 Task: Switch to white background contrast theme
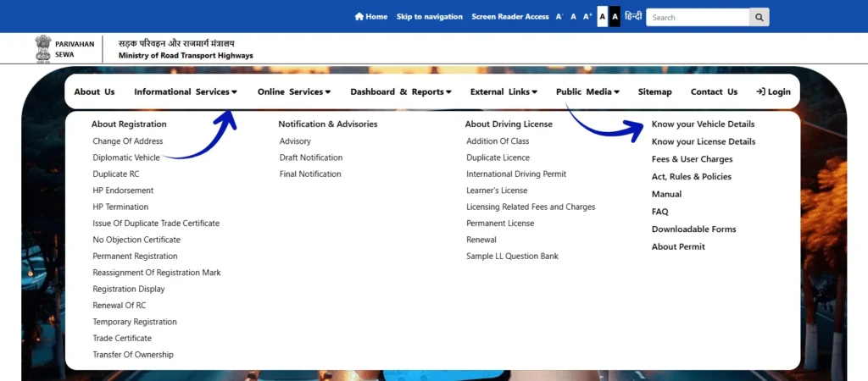tap(603, 17)
